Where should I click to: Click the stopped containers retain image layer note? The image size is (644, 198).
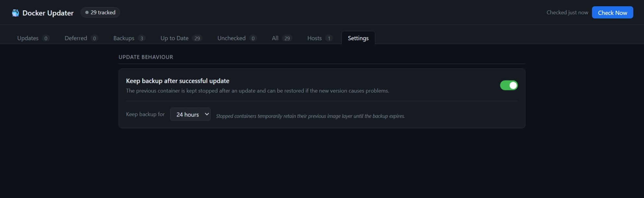(x=310, y=116)
